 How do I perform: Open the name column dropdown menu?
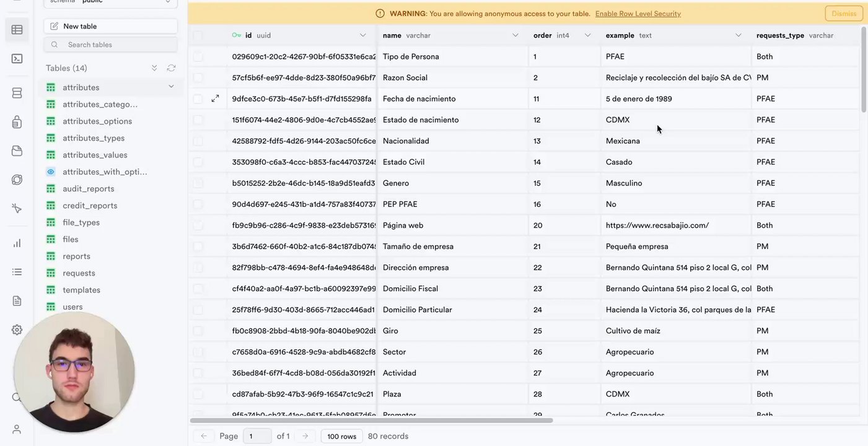click(x=515, y=35)
